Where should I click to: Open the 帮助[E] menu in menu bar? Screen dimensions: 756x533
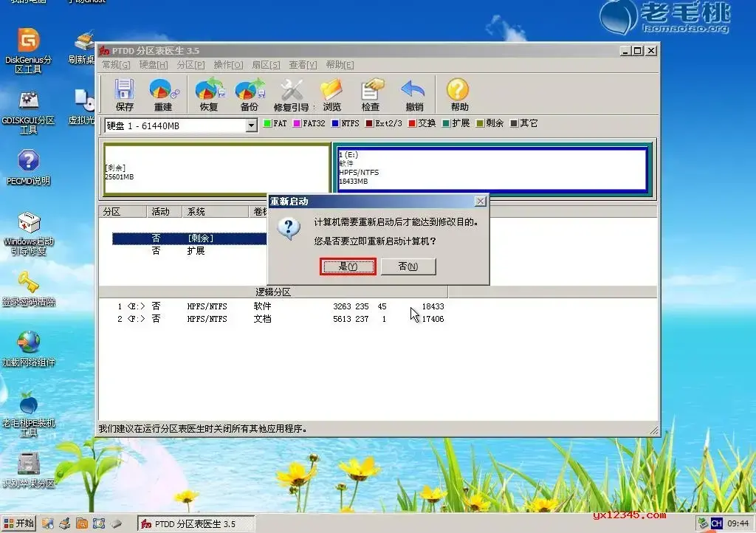[x=340, y=64]
